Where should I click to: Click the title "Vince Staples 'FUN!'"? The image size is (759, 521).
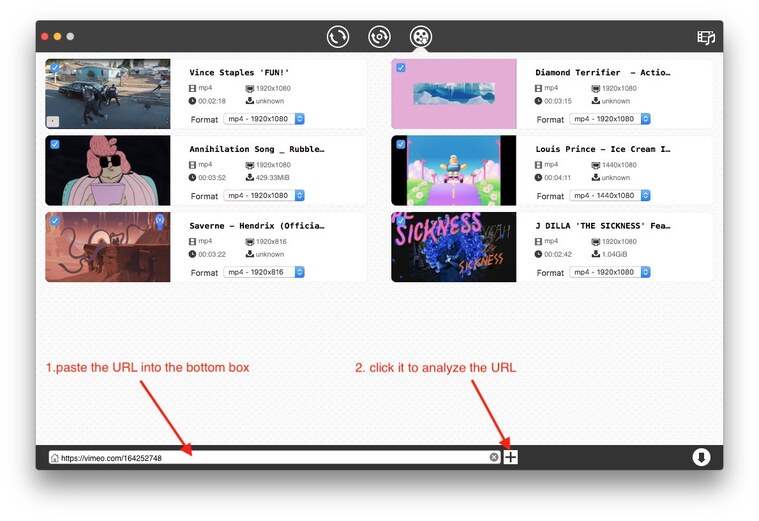pos(239,73)
